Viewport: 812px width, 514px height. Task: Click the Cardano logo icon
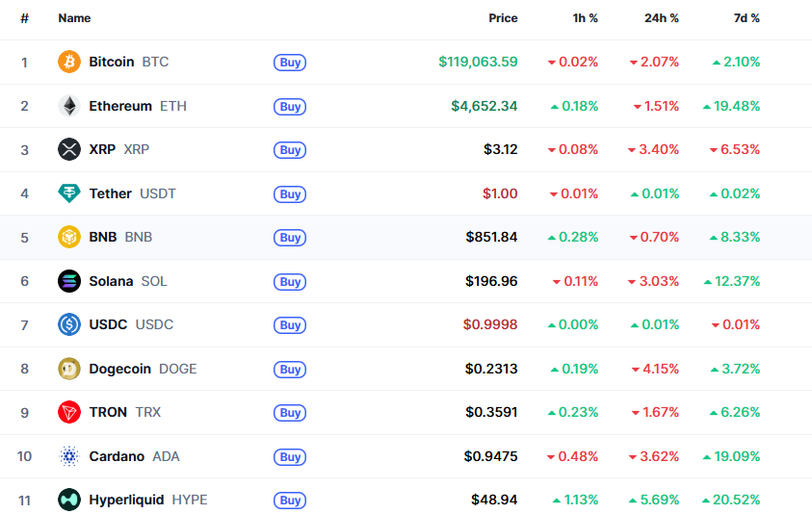point(68,456)
